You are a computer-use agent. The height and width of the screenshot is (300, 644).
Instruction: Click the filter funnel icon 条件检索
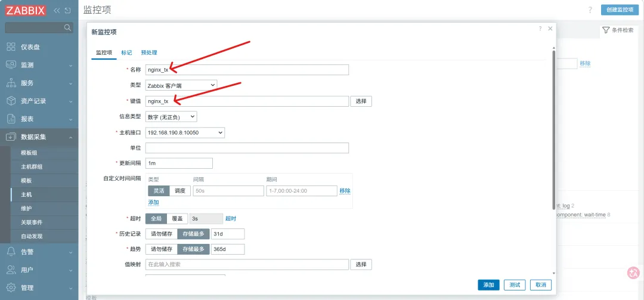606,30
